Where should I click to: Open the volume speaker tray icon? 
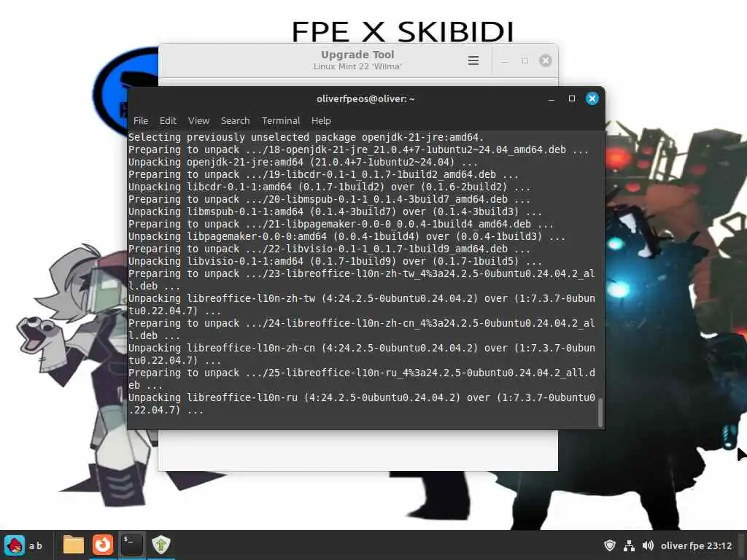pos(648,545)
